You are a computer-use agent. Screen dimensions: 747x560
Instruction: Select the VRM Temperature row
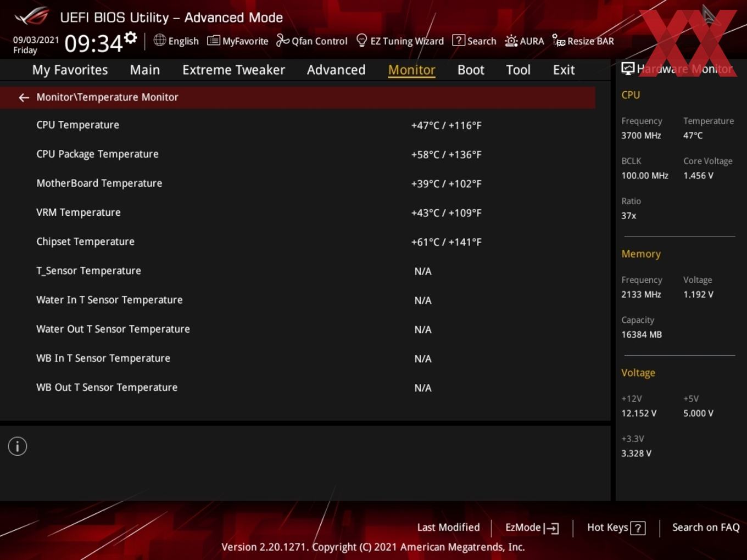297,212
